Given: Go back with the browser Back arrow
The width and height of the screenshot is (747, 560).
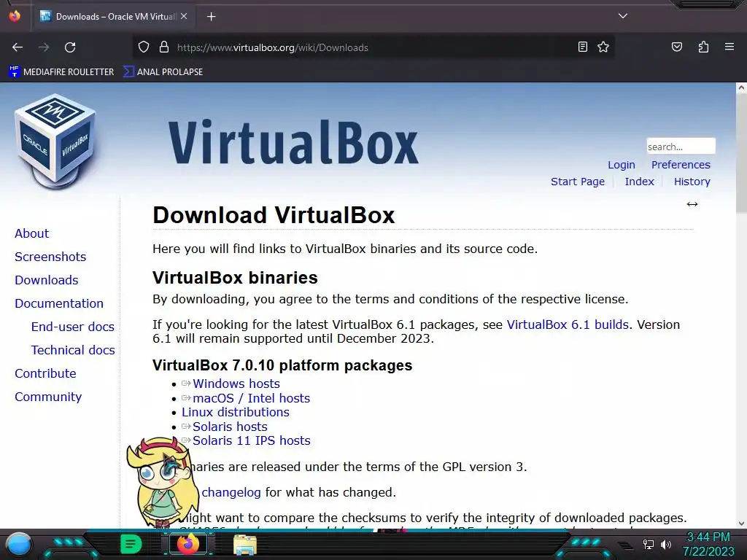Looking at the screenshot, I should pos(18,47).
